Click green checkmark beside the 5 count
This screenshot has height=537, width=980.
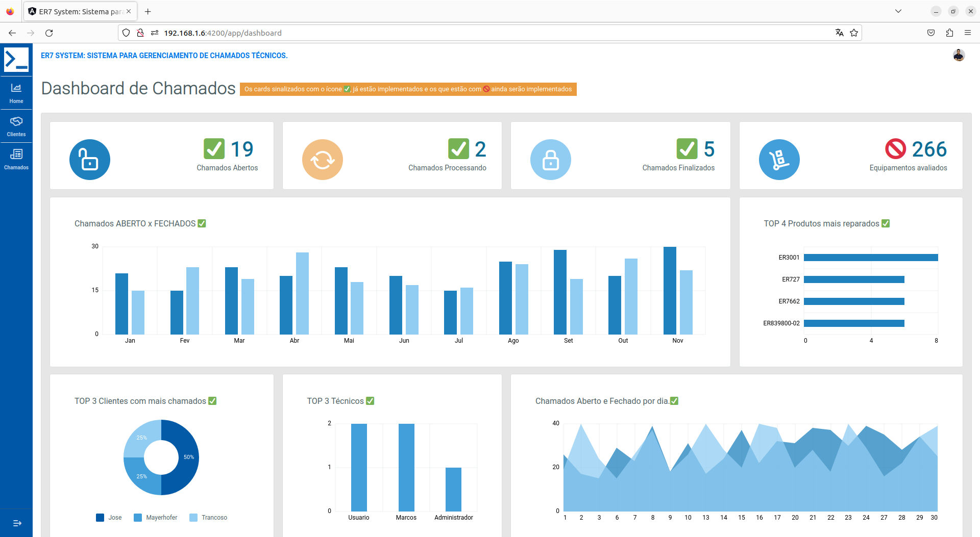point(687,149)
